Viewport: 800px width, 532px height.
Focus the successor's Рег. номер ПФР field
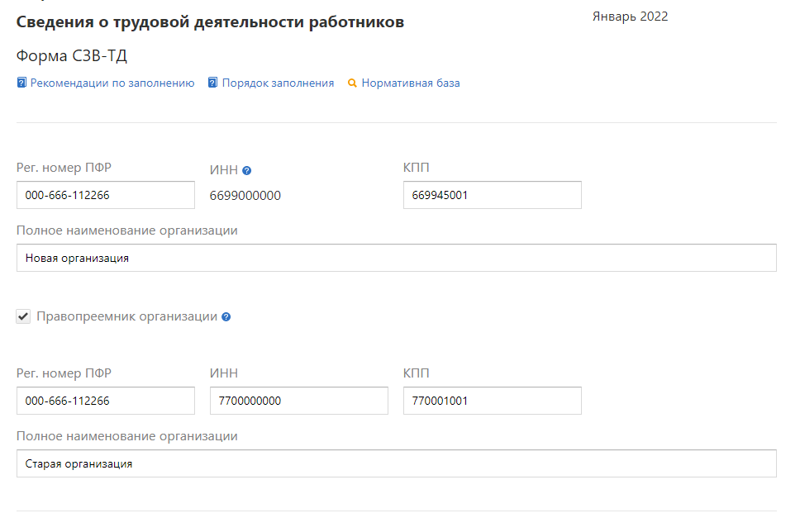[x=105, y=401]
